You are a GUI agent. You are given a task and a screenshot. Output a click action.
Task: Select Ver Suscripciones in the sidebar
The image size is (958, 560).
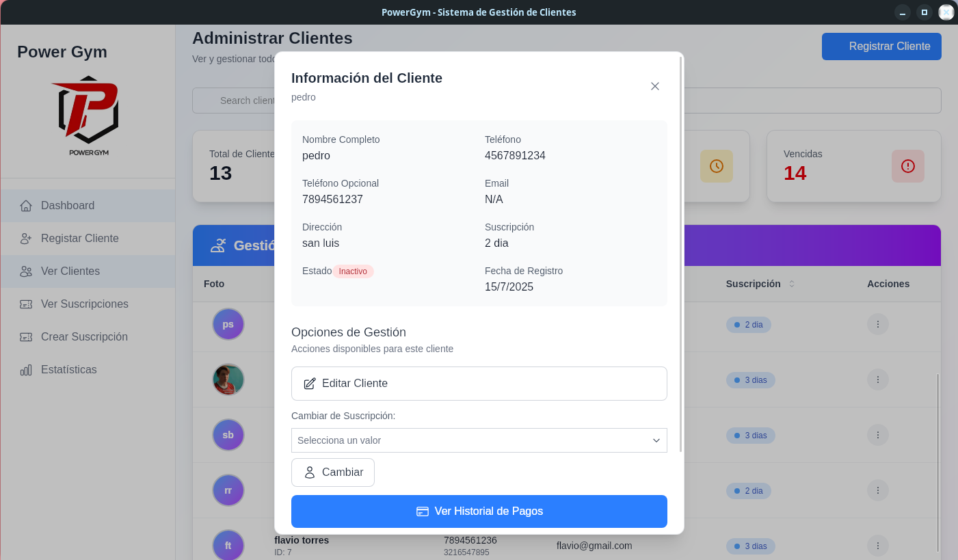[88, 304]
